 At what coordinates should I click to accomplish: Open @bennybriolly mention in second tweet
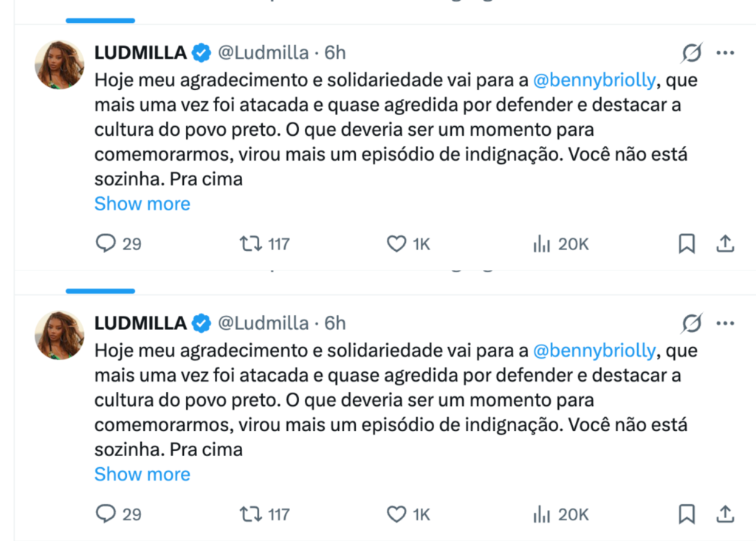pyautogui.click(x=594, y=350)
